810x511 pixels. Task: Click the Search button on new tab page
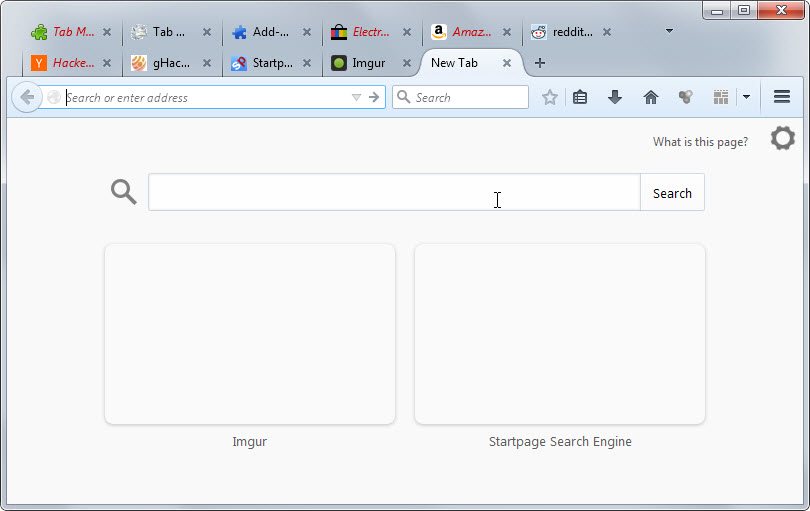coord(672,193)
